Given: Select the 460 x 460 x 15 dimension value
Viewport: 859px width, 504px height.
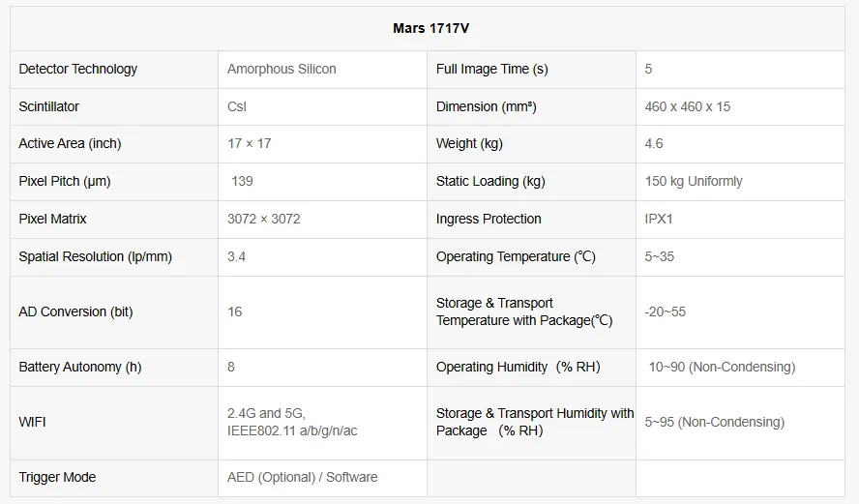Looking at the screenshot, I should point(688,106).
